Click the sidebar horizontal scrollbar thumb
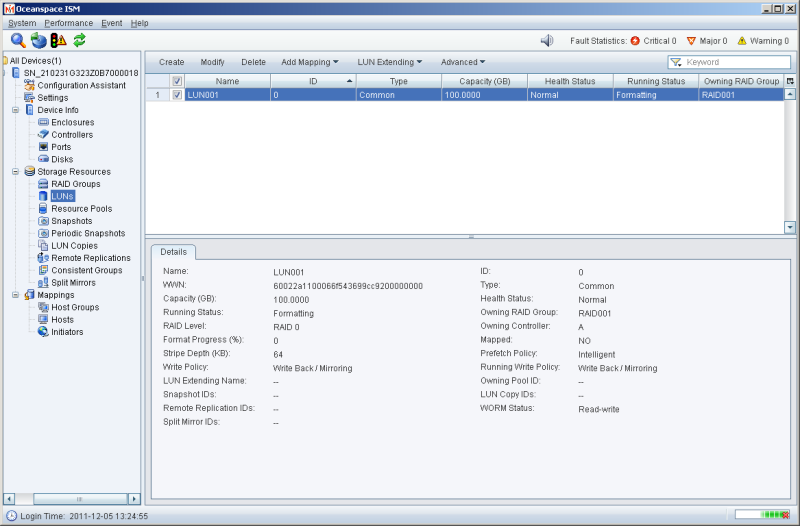The height and width of the screenshot is (526, 800). coord(80,498)
